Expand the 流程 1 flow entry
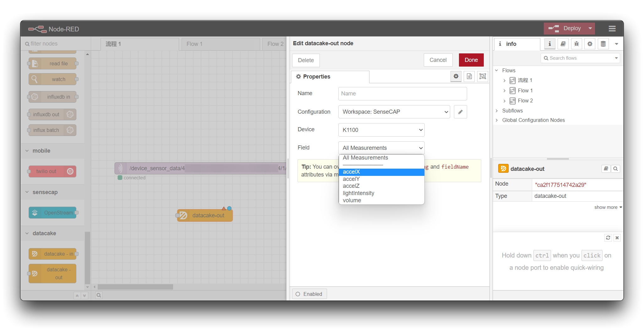This screenshot has height=331, width=644. coord(505,81)
